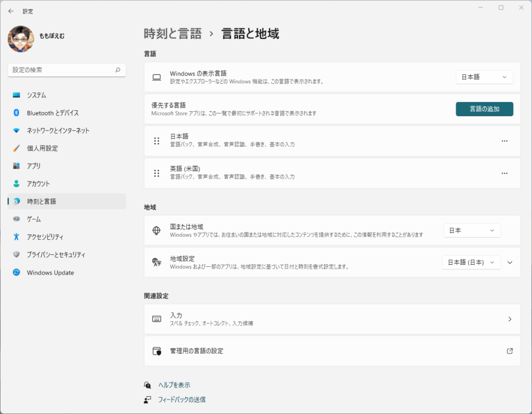Click drag handle for 英語 (米国)
Viewport: 532px width, 414px height.
[x=156, y=173]
